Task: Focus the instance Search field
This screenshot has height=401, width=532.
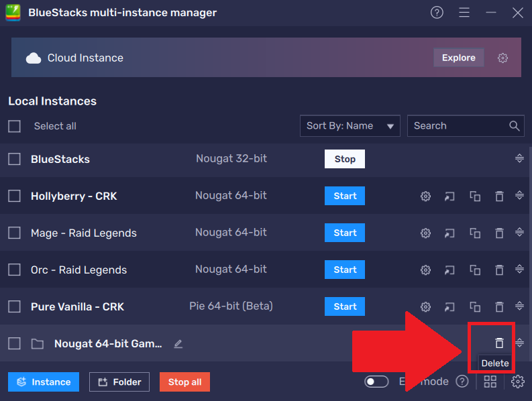Action: pyautogui.click(x=466, y=126)
